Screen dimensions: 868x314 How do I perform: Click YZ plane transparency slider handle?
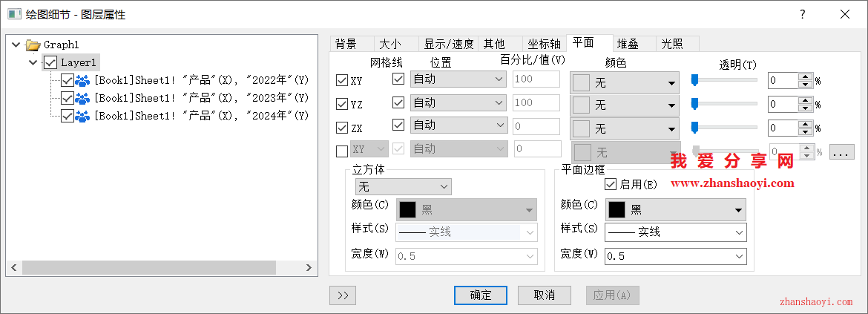tap(694, 104)
